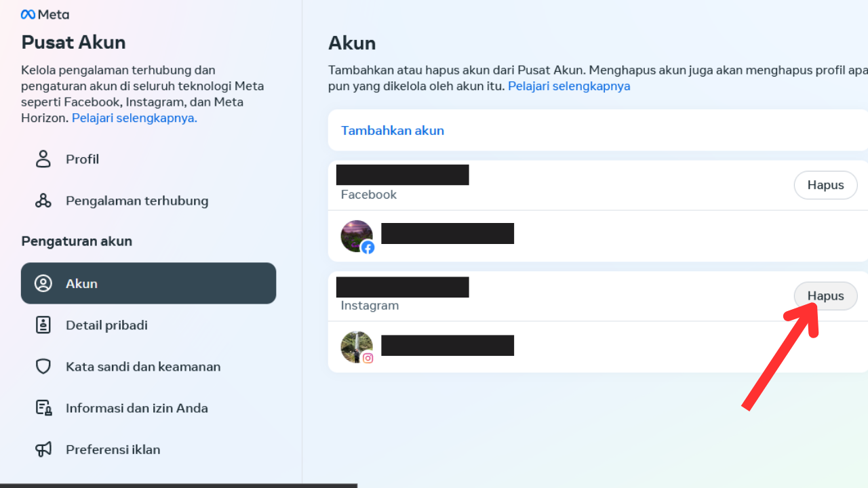Click the Informasi dan izin document-lock icon
Viewport: 868px width, 488px height.
coord(43,408)
